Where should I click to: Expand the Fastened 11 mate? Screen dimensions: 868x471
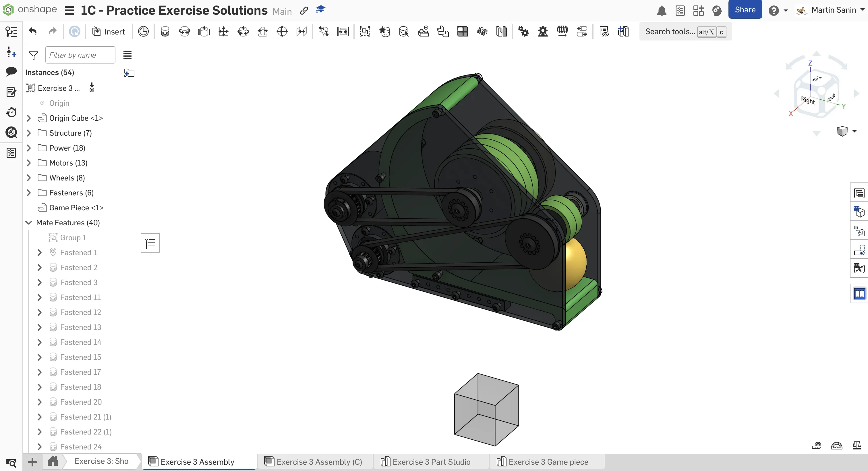pos(40,297)
